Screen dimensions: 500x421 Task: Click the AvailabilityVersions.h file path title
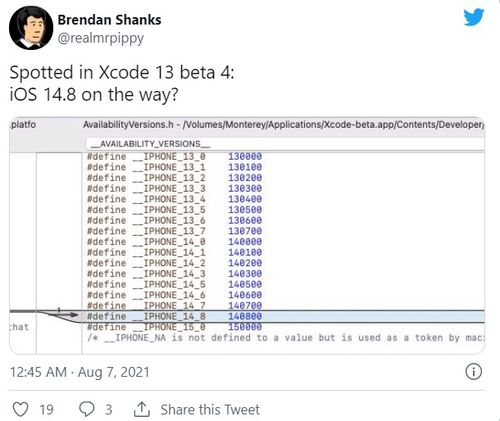(283, 124)
